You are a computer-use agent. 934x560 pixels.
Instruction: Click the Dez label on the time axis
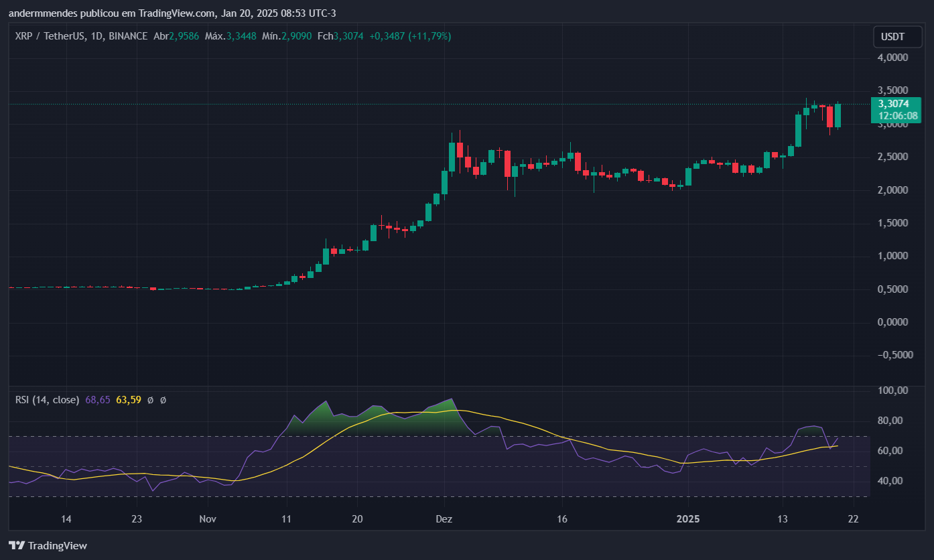443,519
